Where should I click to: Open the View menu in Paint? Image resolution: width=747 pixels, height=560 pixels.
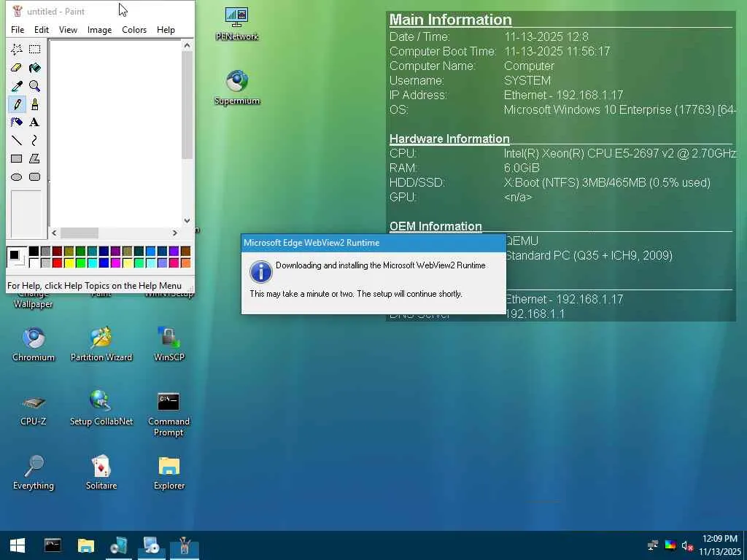click(x=68, y=29)
